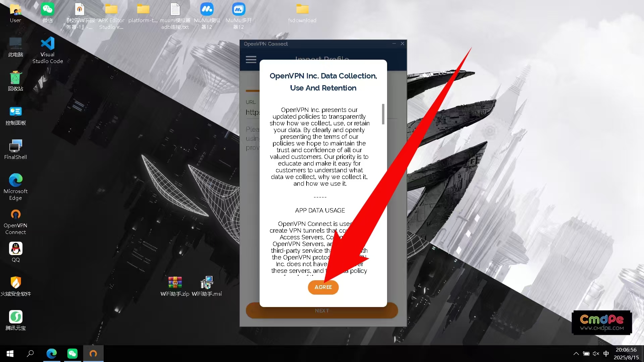Select the WiFi助手.zip archive file

175,287
